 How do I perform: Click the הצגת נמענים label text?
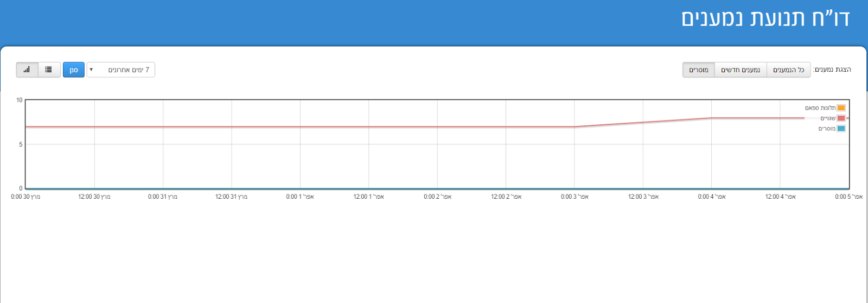pos(832,70)
